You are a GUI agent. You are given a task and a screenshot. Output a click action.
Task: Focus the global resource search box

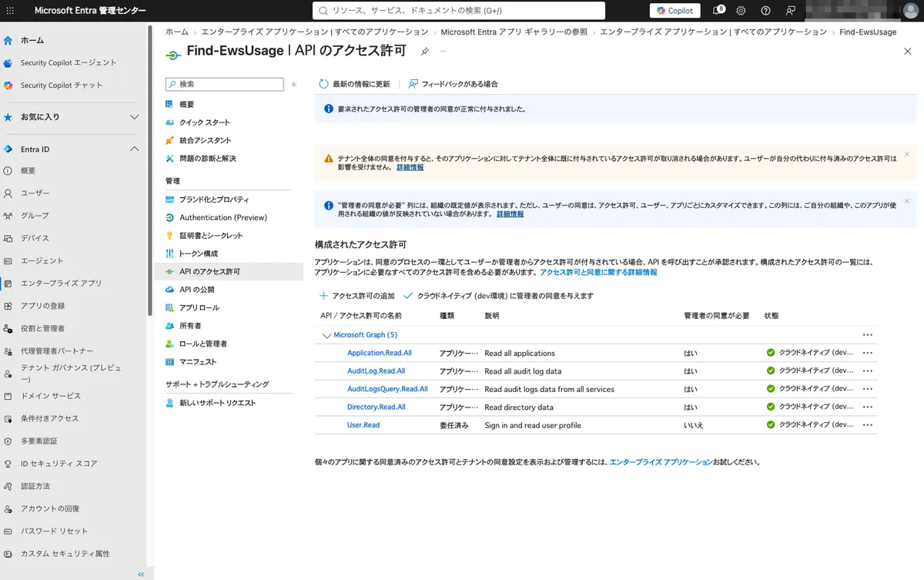pos(459,11)
